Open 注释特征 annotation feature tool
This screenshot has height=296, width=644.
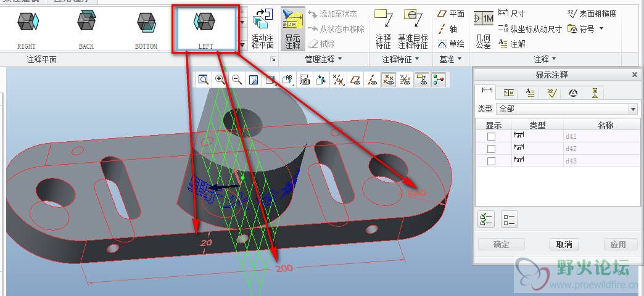(384, 29)
